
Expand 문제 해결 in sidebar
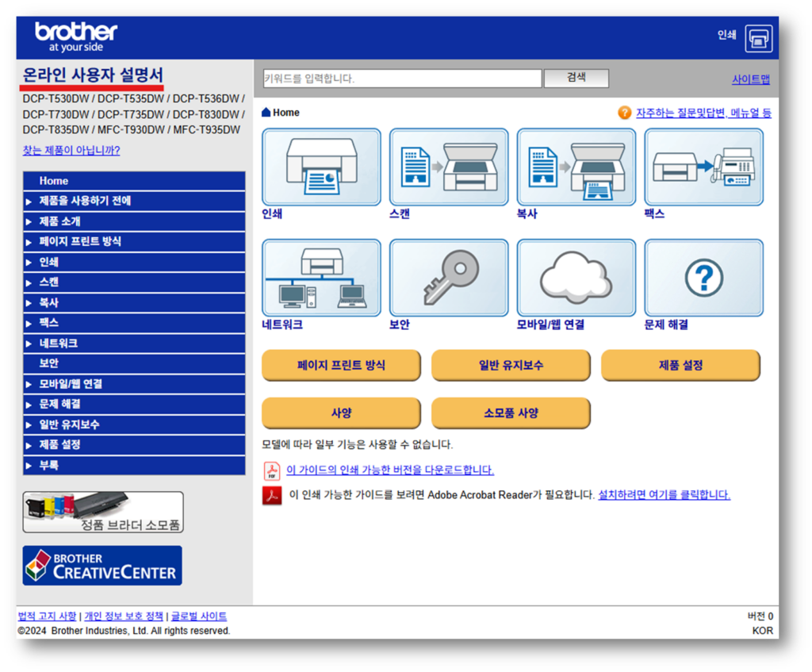134,404
